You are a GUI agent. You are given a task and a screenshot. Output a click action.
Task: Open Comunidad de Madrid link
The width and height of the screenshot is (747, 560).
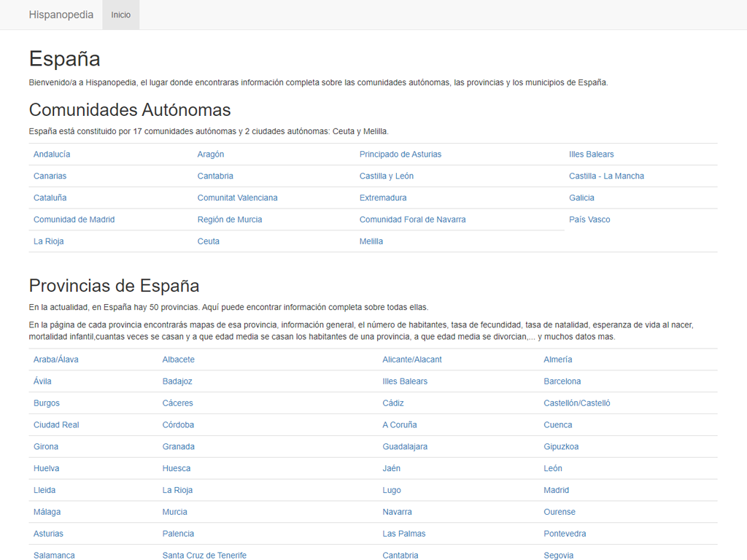pos(74,220)
